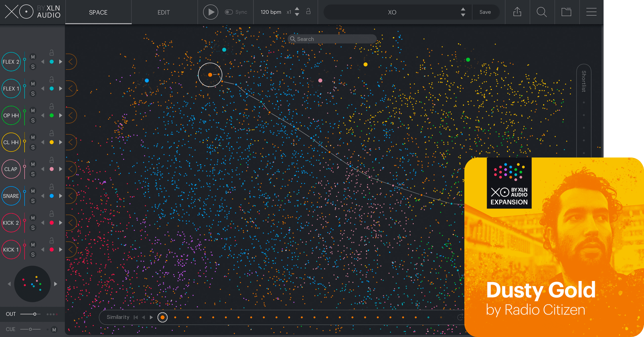Load previous sample for KICK 2
The image size is (644, 337).
(43, 223)
